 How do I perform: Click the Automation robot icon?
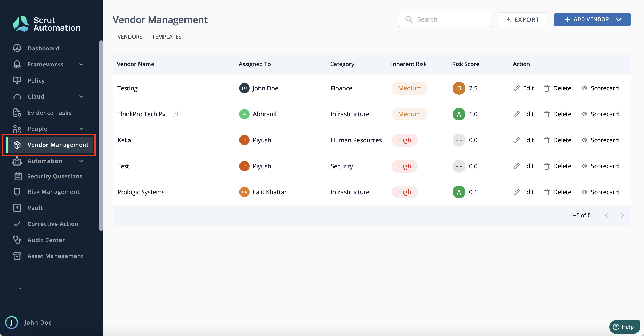(17, 161)
